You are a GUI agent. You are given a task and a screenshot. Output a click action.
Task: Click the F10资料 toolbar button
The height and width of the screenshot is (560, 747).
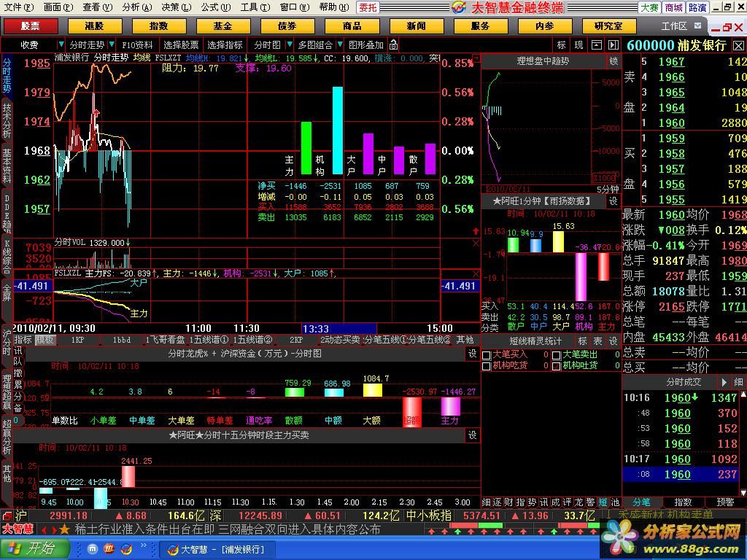click(x=137, y=44)
